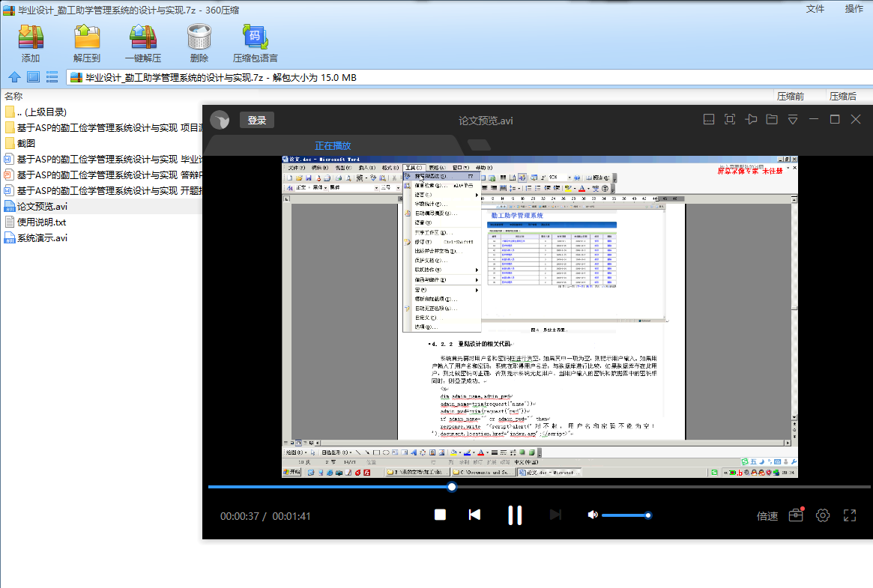Viewport: 873px width, 588px height.
Task: Open file folder icon in player
Action: [772, 120]
